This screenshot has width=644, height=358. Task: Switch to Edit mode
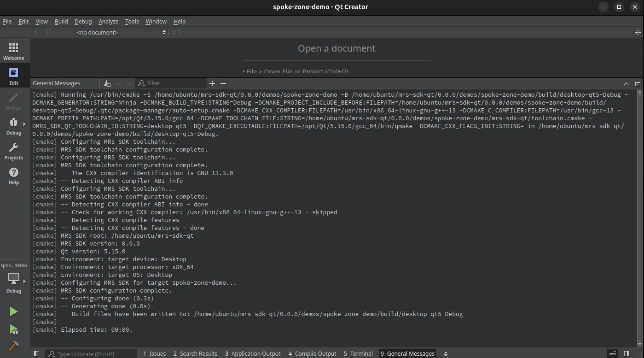[x=14, y=76]
